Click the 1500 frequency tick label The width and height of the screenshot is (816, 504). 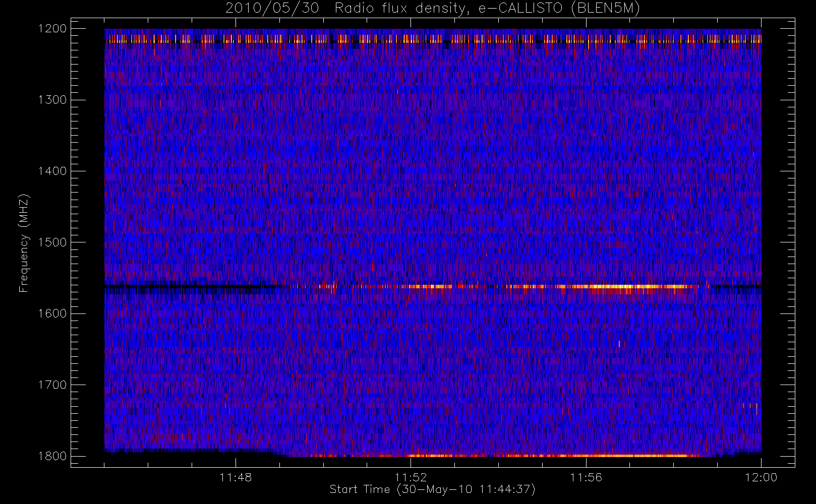[x=52, y=242]
